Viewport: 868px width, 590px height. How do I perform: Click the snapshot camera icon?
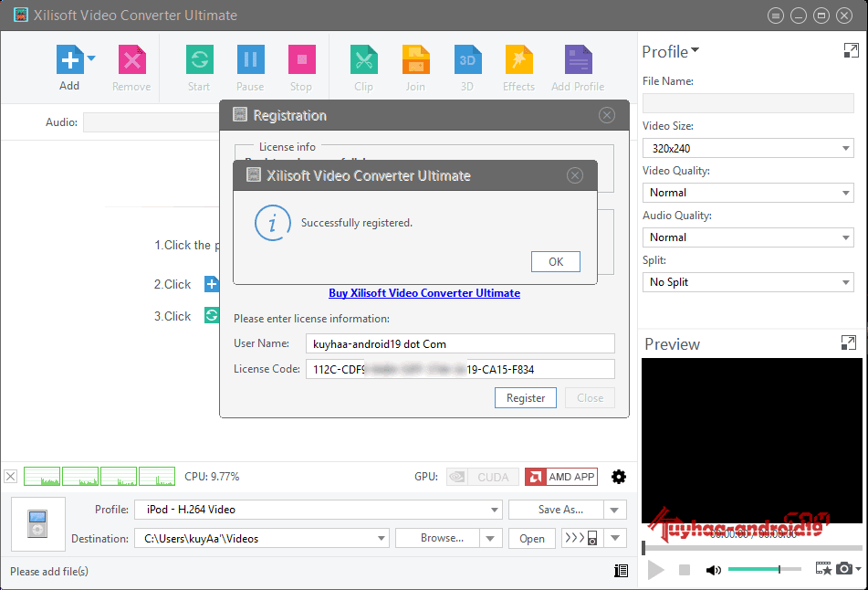[x=843, y=568]
